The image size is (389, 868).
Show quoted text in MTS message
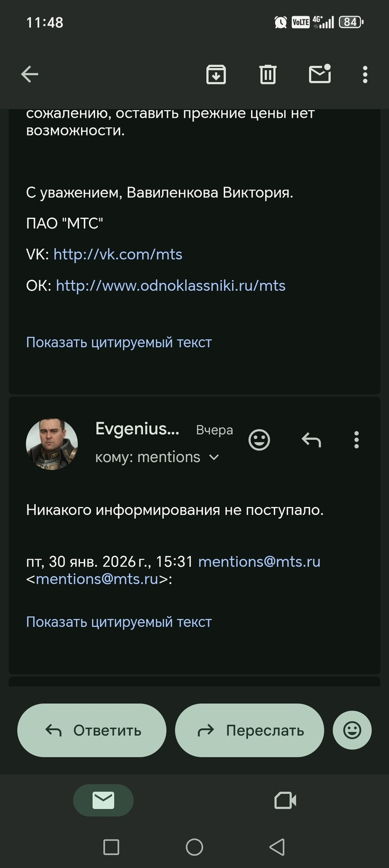coord(119,342)
